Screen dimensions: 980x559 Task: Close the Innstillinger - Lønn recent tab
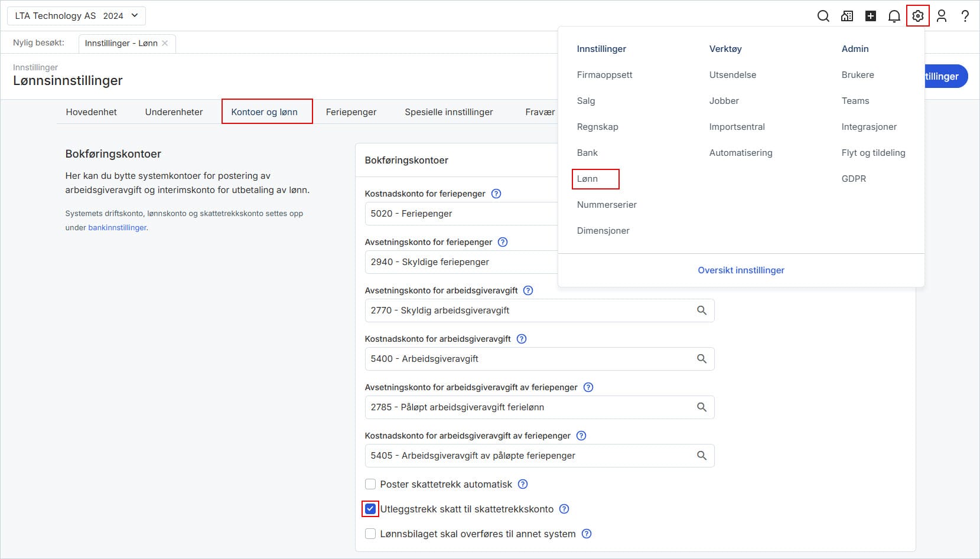point(165,43)
